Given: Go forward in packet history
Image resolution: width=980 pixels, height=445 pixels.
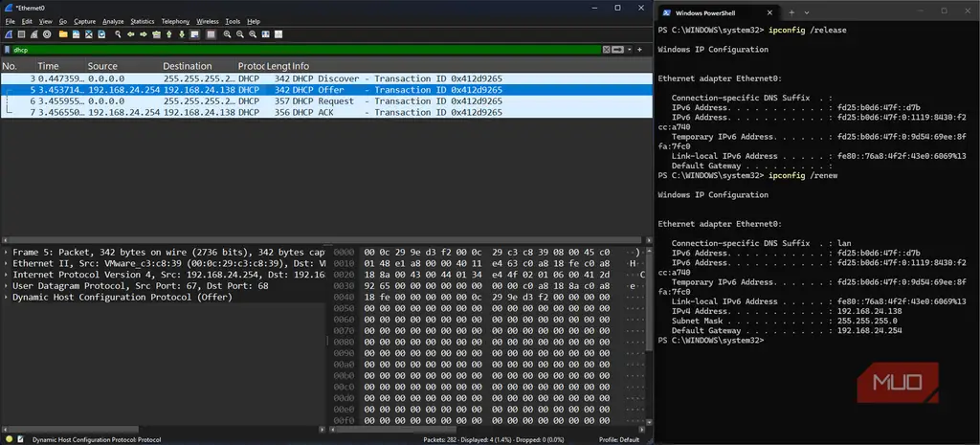Looking at the screenshot, I should point(144,34).
